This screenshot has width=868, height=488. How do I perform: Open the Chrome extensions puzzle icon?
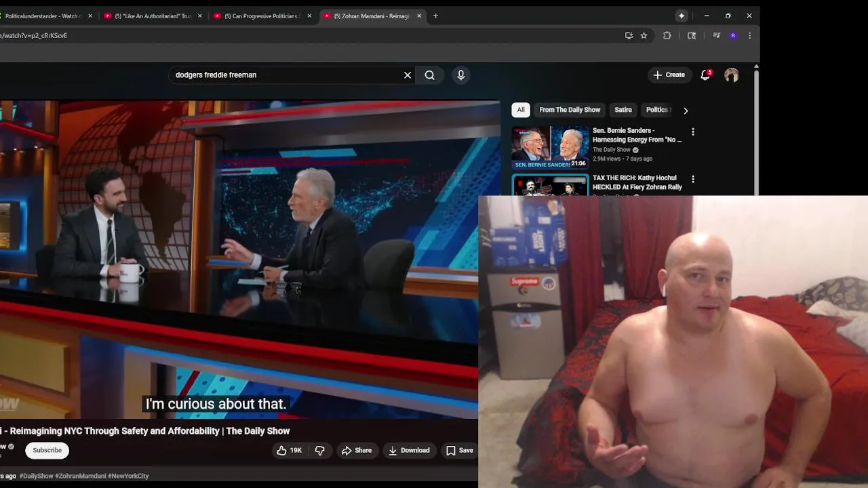coord(667,35)
